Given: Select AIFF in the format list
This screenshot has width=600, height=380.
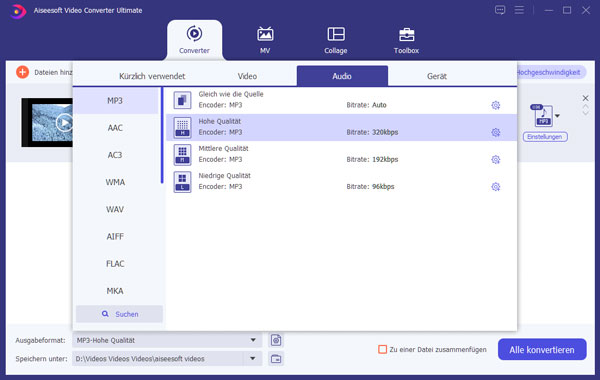Looking at the screenshot, I should coord(115,236).
